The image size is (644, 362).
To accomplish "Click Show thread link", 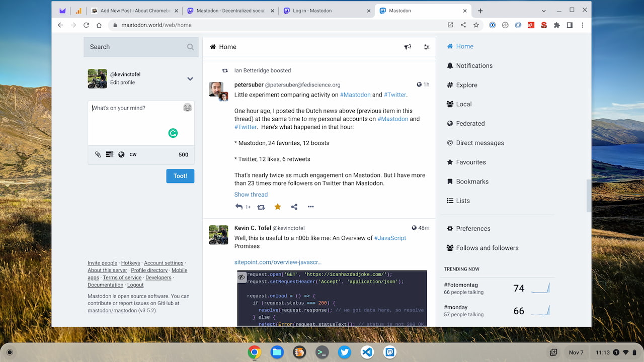I will (x=251, y=195).
